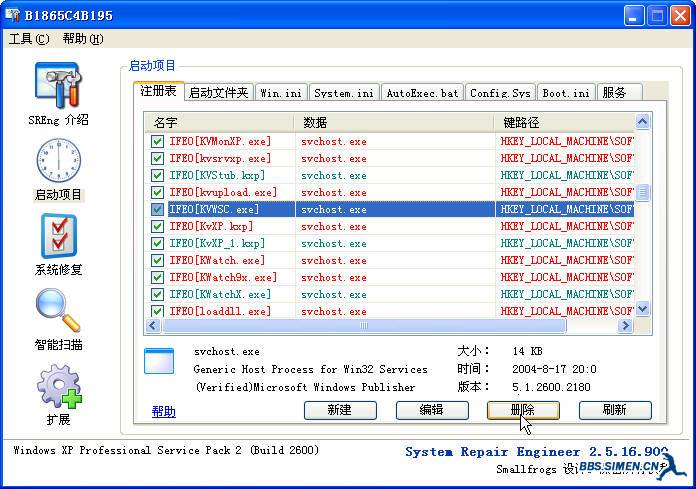Uncheck the IFEO[KVMonXP.exe] checkbox
Image resolution: width=696 pixels, height=489 pixels.
click(157, 142)
